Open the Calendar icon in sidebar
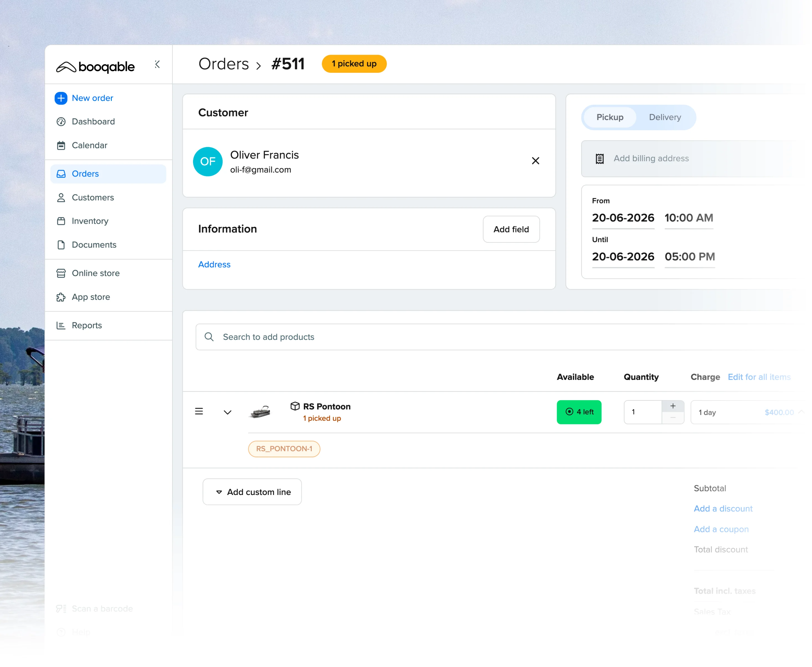Viewport: 812px width, 667px height. 61,145
